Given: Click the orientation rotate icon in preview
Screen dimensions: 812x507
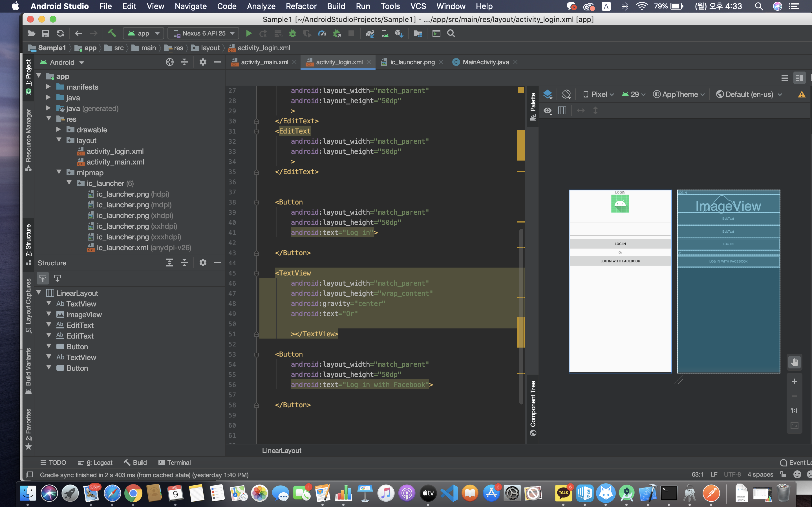Looking at the screenshot, I should [566, 94].
